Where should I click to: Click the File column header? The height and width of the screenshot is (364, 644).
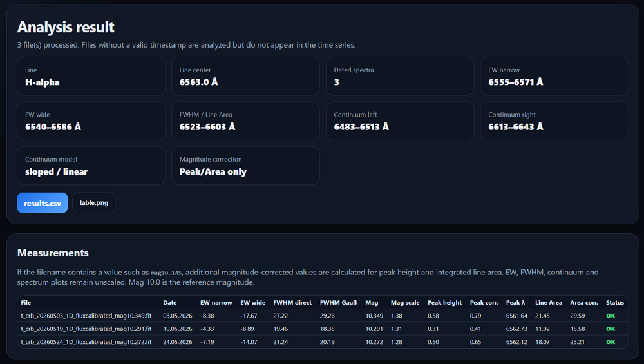pos(26,302)
